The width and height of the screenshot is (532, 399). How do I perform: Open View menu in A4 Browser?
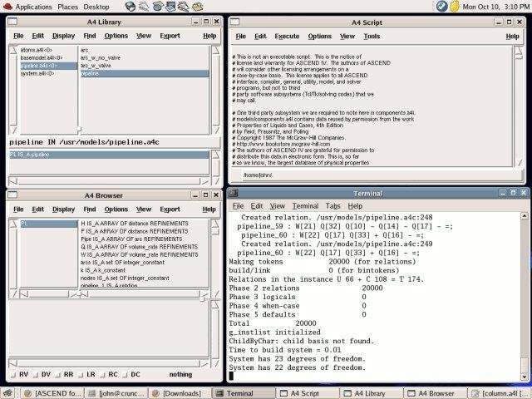tap(144, 209)
